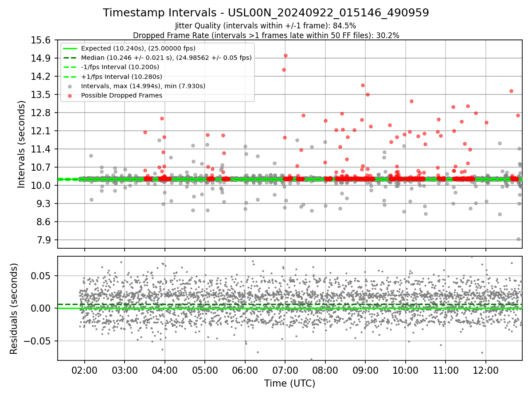Click the x-axis tick label "08:00"
532x399 pixels.
[325, 370]
